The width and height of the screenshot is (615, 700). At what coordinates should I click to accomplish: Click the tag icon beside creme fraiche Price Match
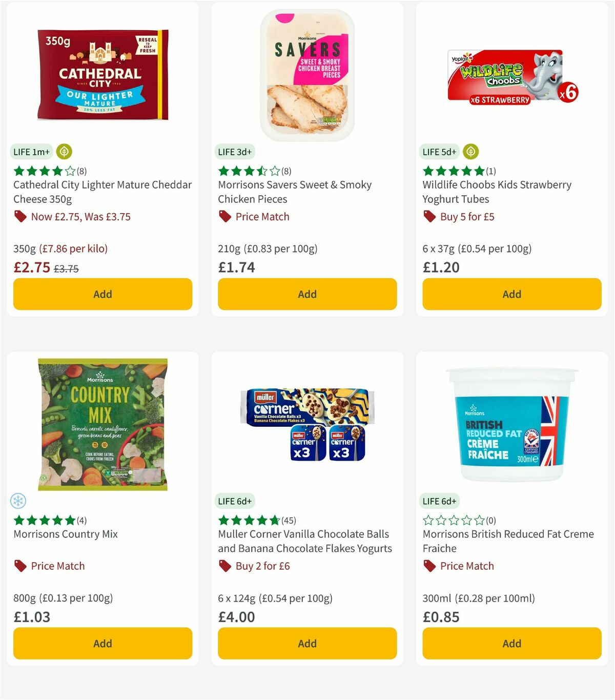(429, 566)
